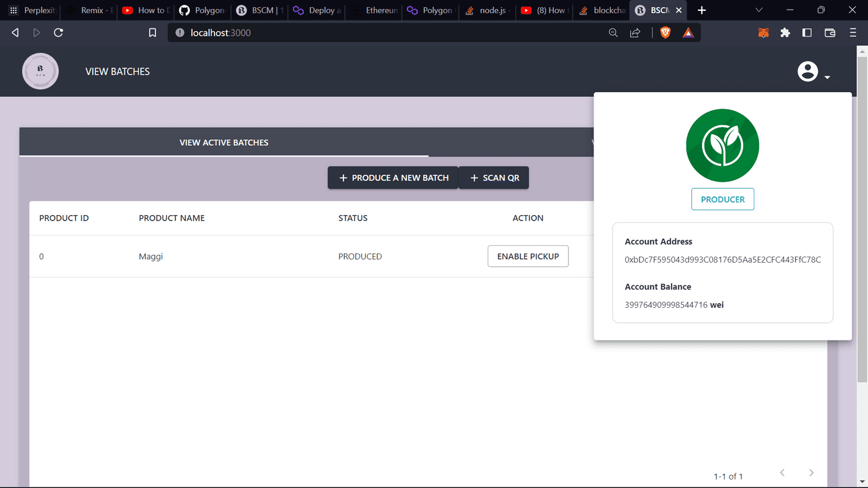
Task: Open the MetaMask fox extension
Action: coord(763,33)
